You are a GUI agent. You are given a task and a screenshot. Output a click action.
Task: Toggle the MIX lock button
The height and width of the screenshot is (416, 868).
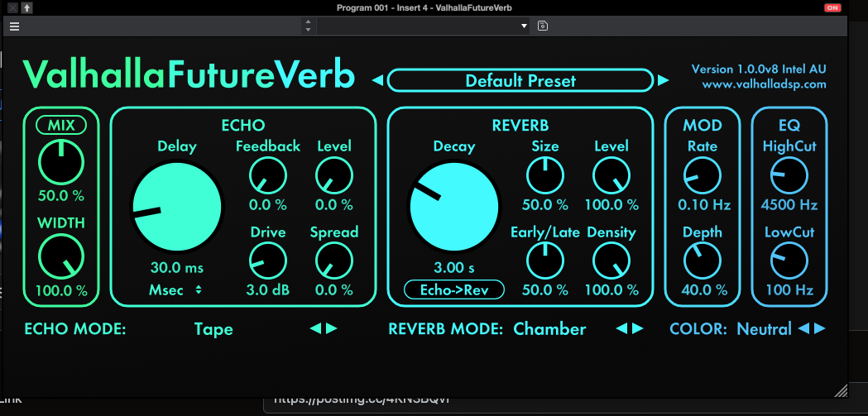click(61, 126)
